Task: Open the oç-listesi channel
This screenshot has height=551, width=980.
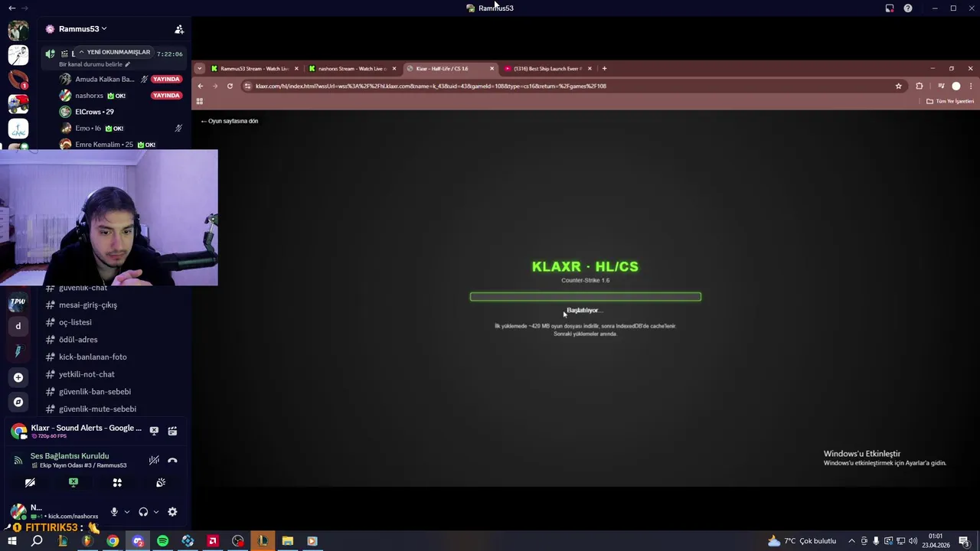Action: point(75,322)
